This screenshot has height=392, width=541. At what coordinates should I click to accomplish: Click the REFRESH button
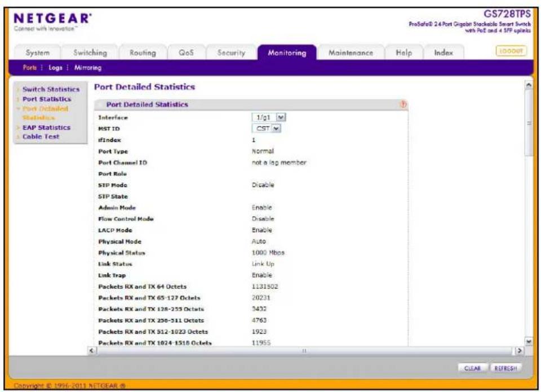click(506, 368)
